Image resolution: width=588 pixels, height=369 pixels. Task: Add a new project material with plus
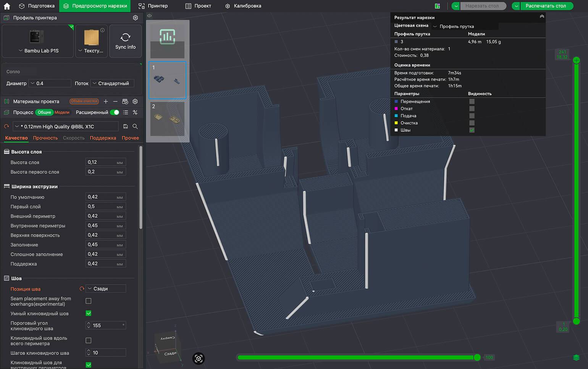tap(106, 102)
